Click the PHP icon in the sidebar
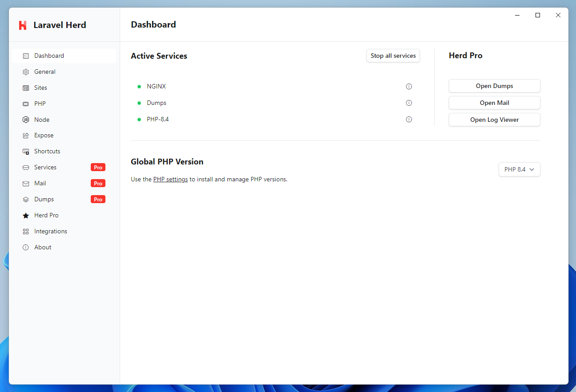The image size is (576, 392). pyautogui.click(x=26, y=104)
